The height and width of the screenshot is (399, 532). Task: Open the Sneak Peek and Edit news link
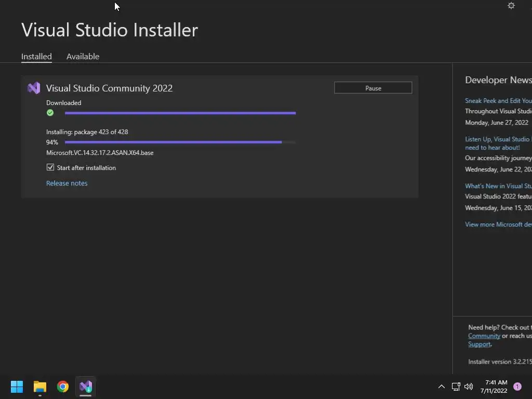[498, 100]
